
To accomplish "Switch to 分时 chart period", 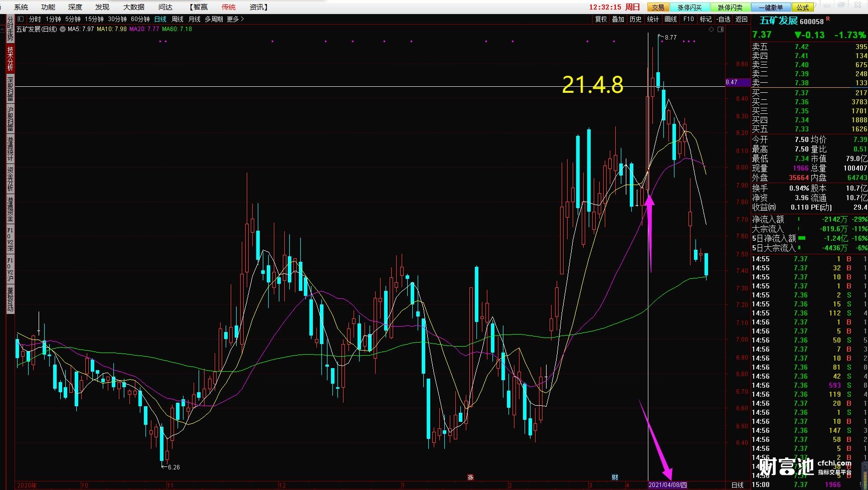I will tap(35, 19).
